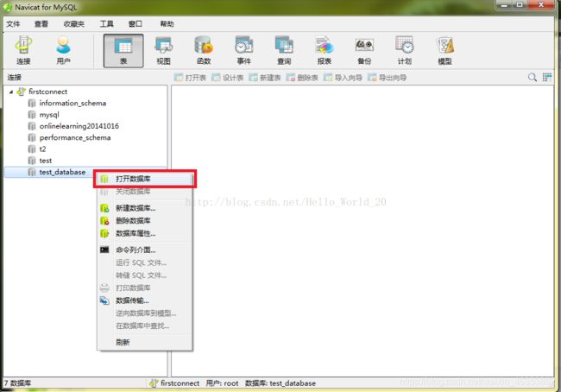Click the view mode grid icon
The height and width of the screenshot is (392, 561).
point(547,77)
